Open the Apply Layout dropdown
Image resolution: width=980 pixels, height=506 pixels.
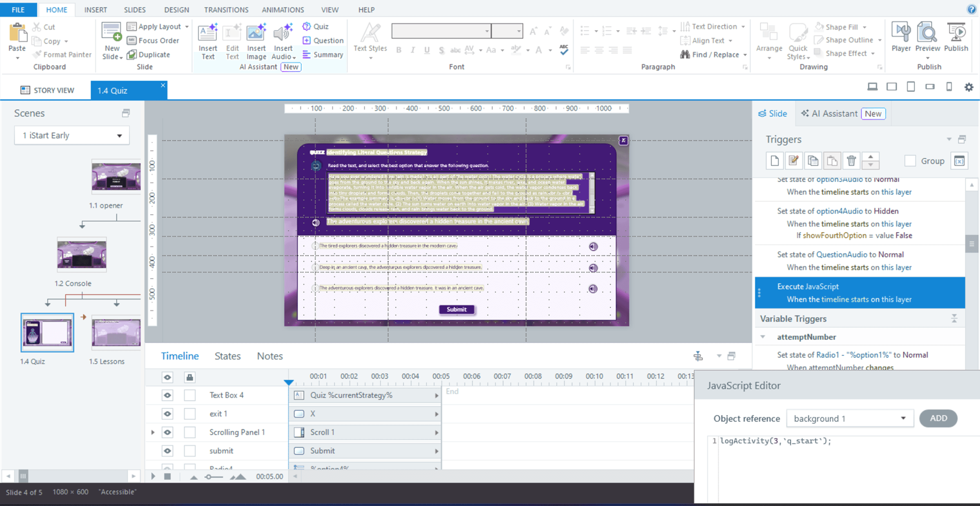(187, 27)
